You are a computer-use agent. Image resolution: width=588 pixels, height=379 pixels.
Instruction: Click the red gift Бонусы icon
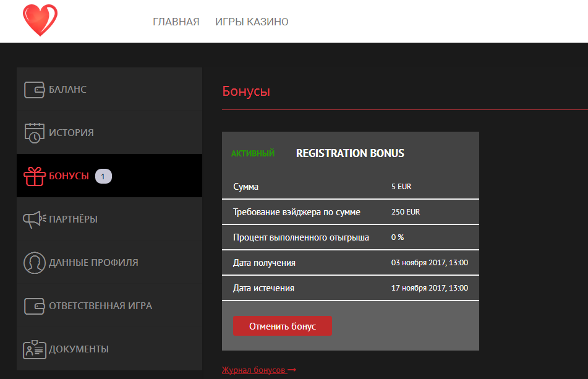click(x=35, y=176)
